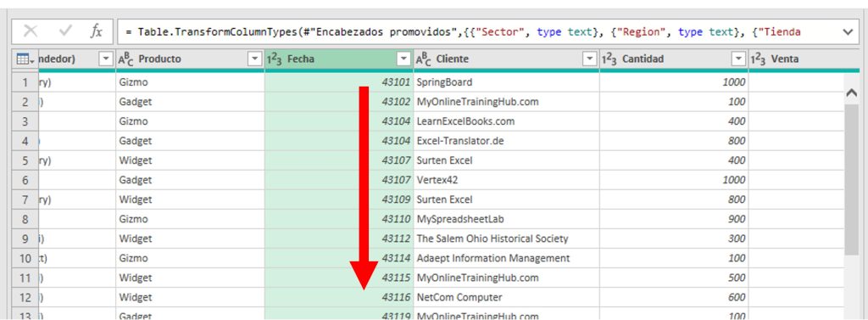This screenshot has width=868, height=320.
Task: Click the cell NetCom Computer
Action: click(507, 297)
